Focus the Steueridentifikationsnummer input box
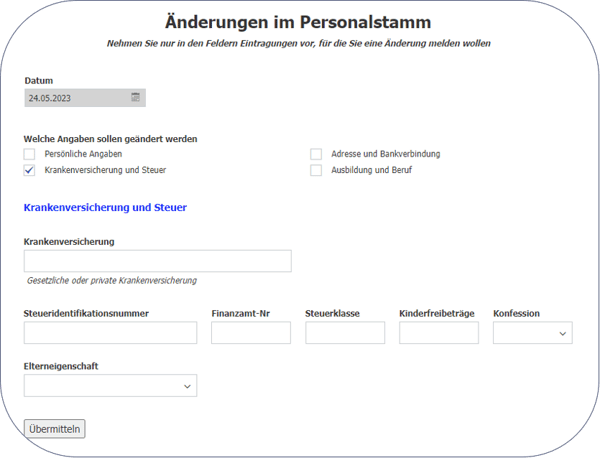Screen dimensions: 600x458 [x=110, y=333]
